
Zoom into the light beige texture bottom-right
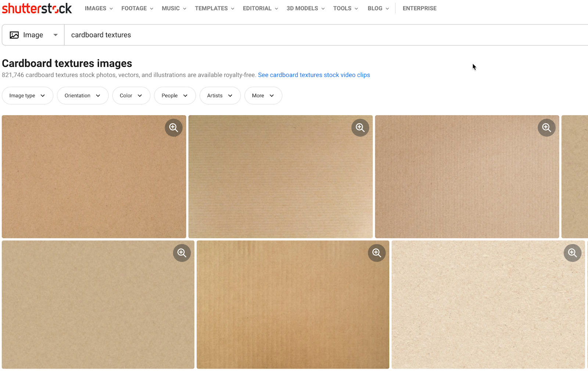[x=572, y=253]
